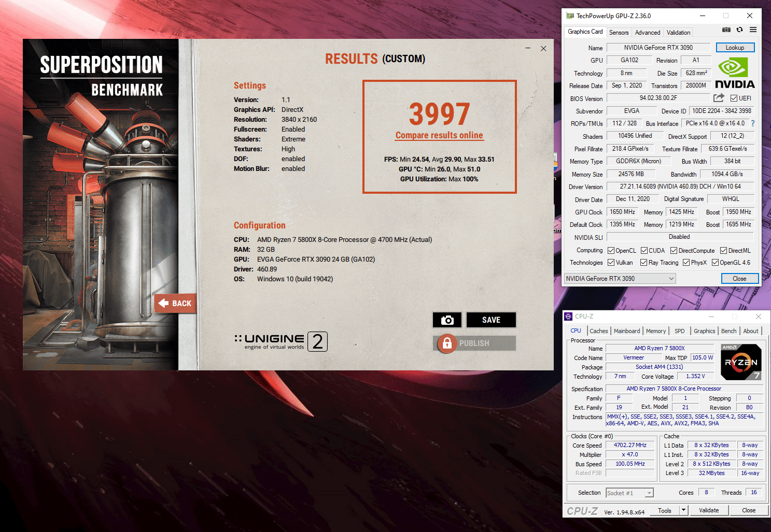Click the GPU-Z refresh icon
The image size is (771, 532).
point(740,30)
